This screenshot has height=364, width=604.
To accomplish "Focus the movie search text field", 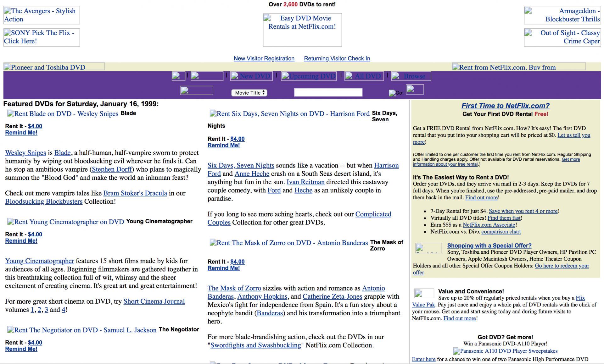I will [x=328, y=92].
